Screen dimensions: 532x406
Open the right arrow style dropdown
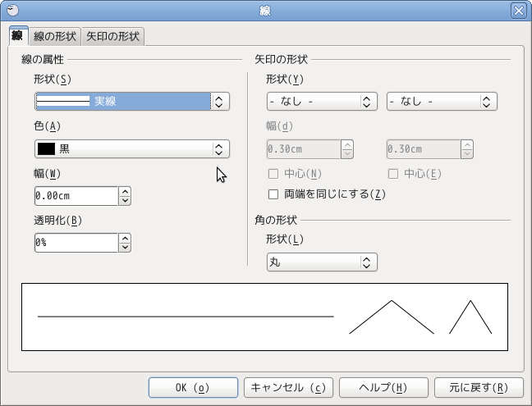point(487,102)
